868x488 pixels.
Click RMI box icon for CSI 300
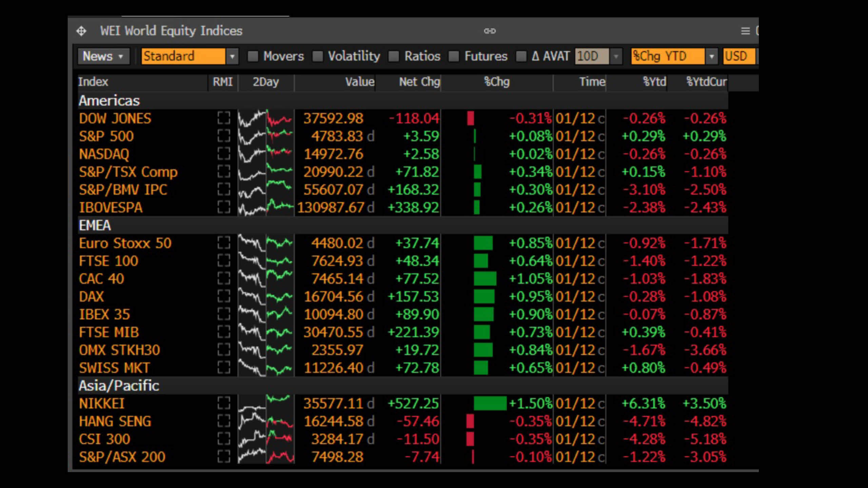click(224, 439)
